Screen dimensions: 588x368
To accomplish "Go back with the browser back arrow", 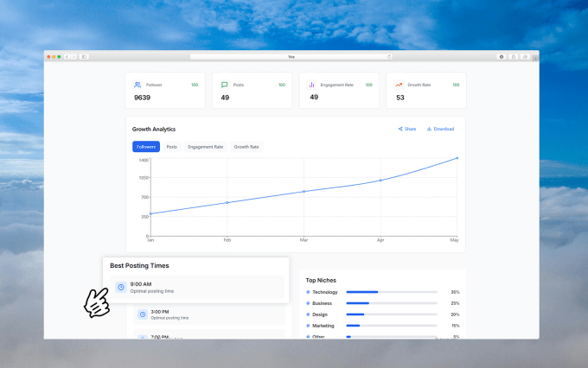I will point(68,57).
